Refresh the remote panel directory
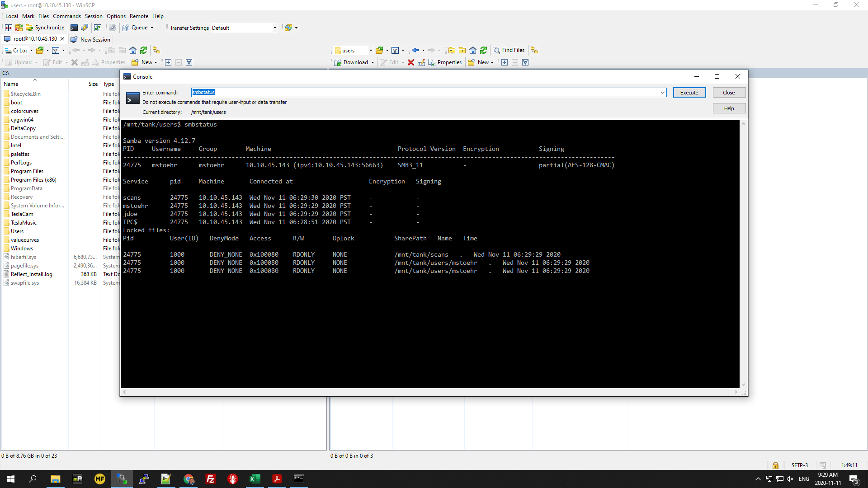The width and height of the screenshot is (868, 488). click(484, 50)
